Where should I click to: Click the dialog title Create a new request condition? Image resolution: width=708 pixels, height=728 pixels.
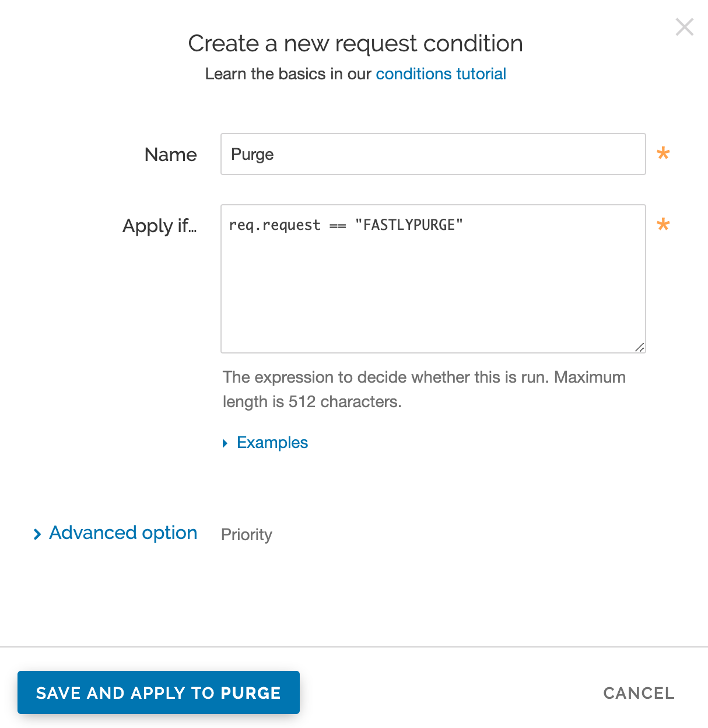[x=355, y=43]
